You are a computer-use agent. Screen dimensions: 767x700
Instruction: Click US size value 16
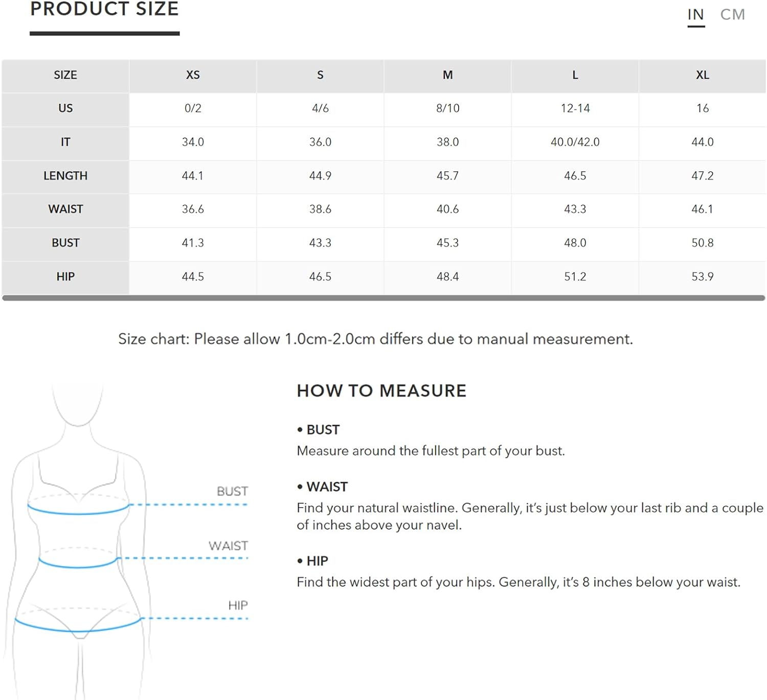point(703,108)
